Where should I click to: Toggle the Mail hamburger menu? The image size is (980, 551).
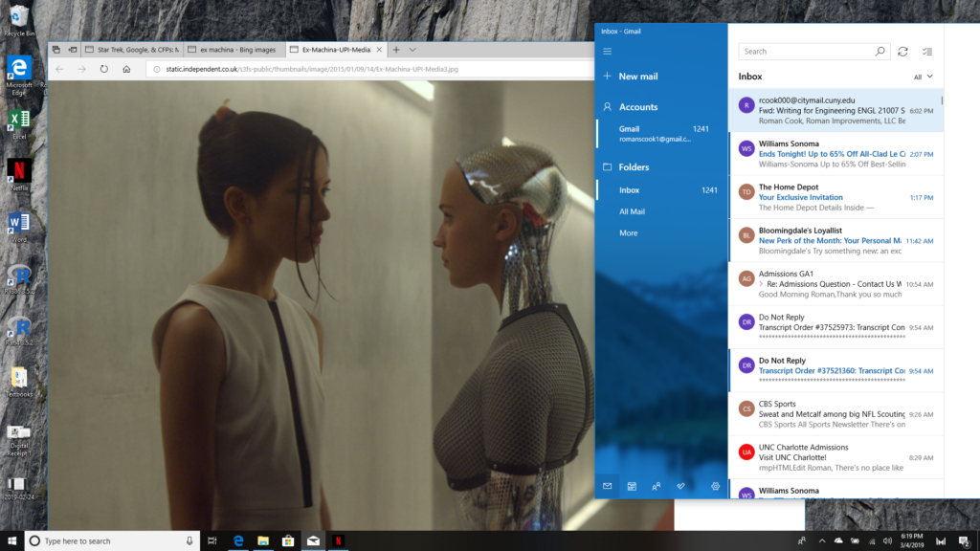(608, 52)
